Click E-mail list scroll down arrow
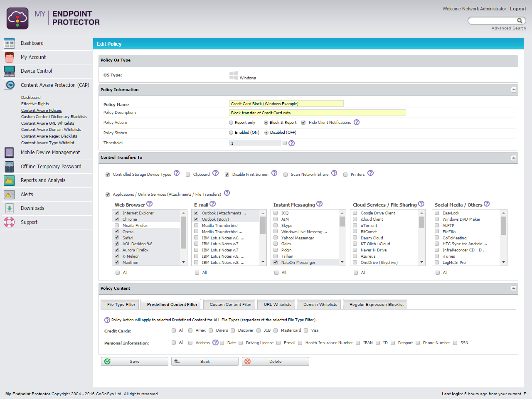532x399 pixels. pyautogui.click(x=263, y=262)
